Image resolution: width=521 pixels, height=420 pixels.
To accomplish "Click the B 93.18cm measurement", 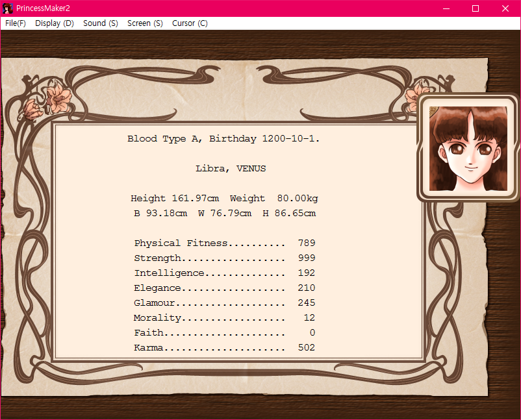I will (160, 213).
